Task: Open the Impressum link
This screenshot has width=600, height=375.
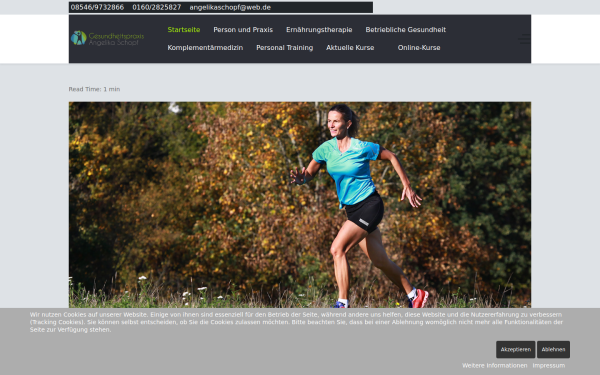Action: pos(549,365)
